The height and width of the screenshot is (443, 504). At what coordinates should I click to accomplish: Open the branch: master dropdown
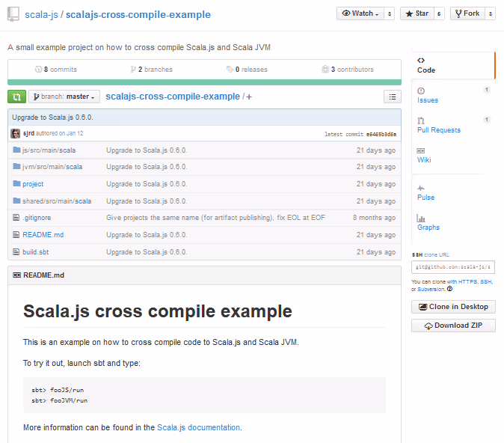(x=64, y=97)
